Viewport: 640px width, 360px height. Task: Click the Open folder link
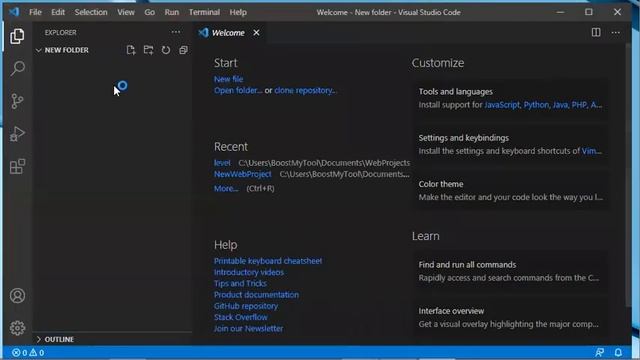[238, 91]
